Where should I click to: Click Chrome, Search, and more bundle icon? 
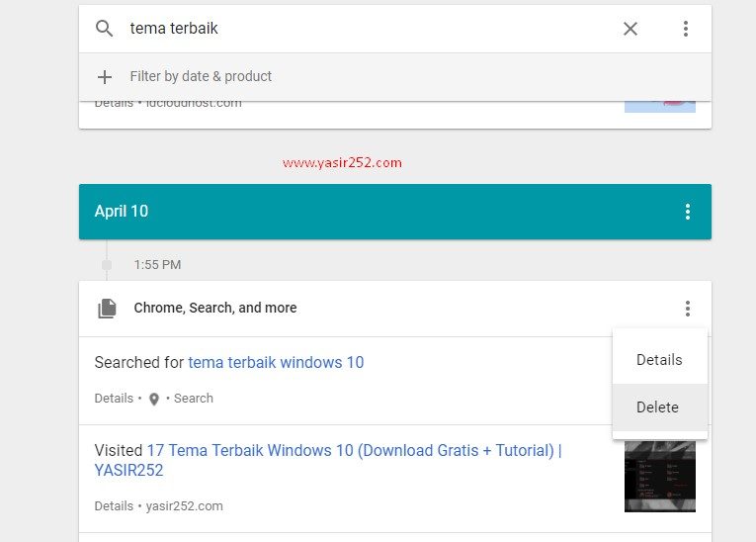(x=107, y=309)
